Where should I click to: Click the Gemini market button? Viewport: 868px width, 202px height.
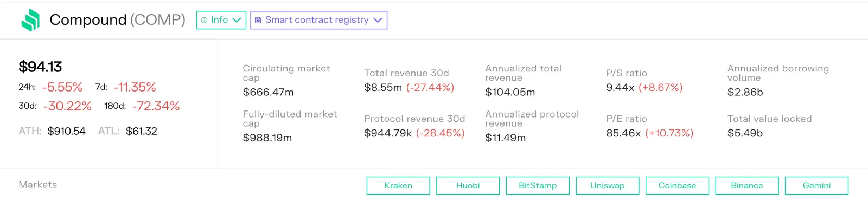tap(816, 186)
